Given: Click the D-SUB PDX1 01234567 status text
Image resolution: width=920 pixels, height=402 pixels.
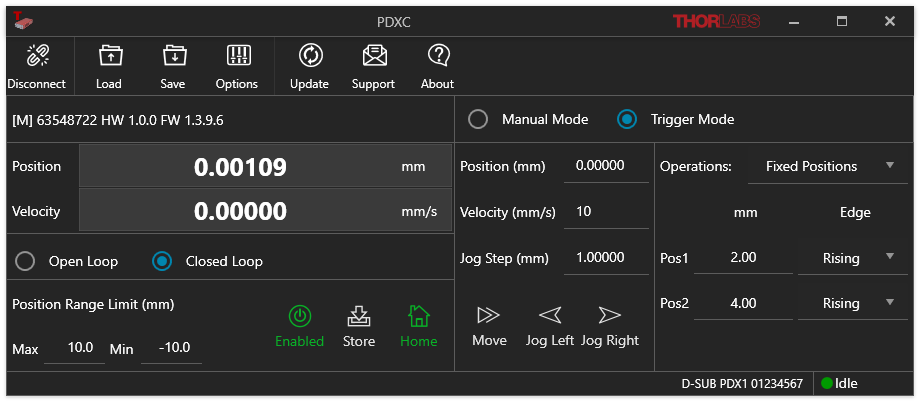Looking at the screenshot, I should [x=742, y=384].
